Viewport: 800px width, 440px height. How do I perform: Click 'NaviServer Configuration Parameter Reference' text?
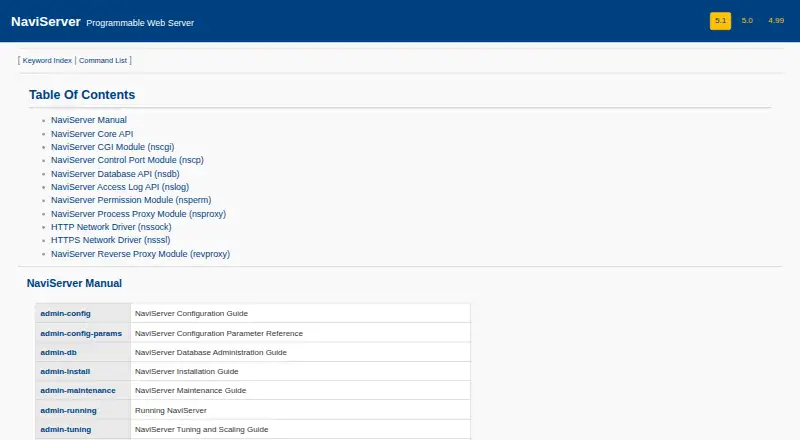tap(219, 333)
